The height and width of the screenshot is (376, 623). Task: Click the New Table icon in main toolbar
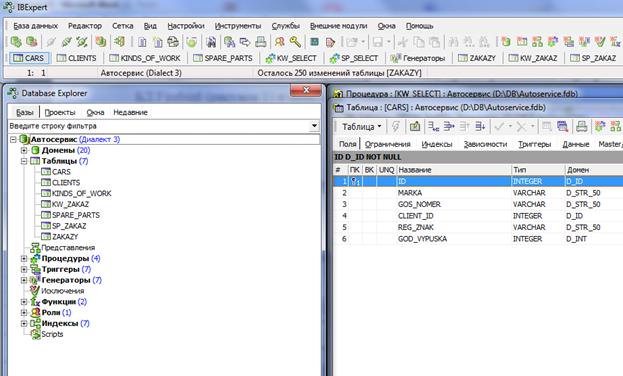(x=522, y=41)
